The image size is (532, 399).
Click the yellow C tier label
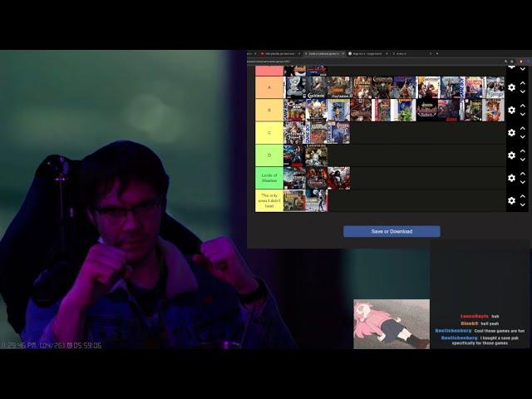pos(269,133)
